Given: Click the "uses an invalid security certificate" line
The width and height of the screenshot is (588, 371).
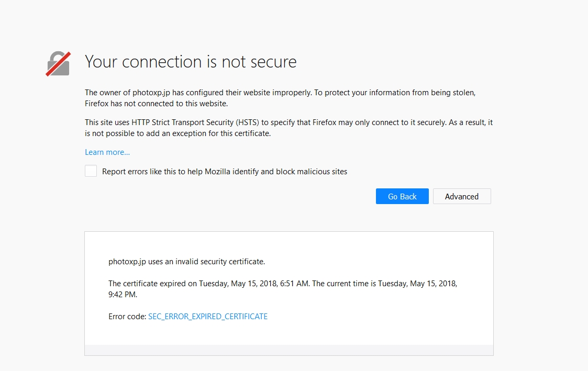Looking at the screenshot, I should [186, 262].
